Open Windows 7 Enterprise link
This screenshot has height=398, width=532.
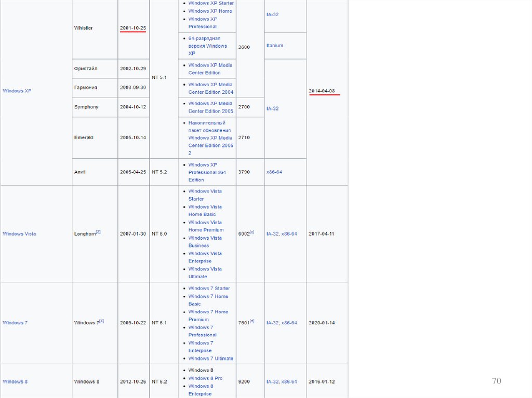tap(201, 347)
